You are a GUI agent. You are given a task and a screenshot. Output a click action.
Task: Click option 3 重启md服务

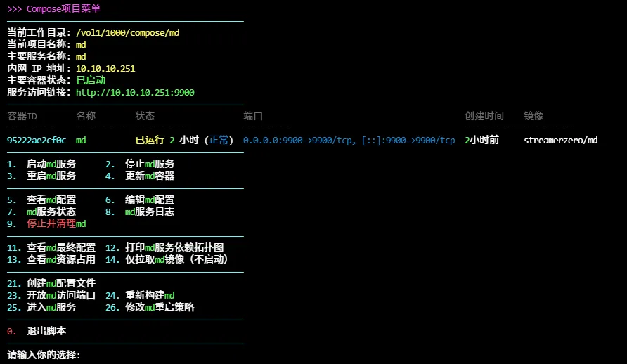click(51, 176)
